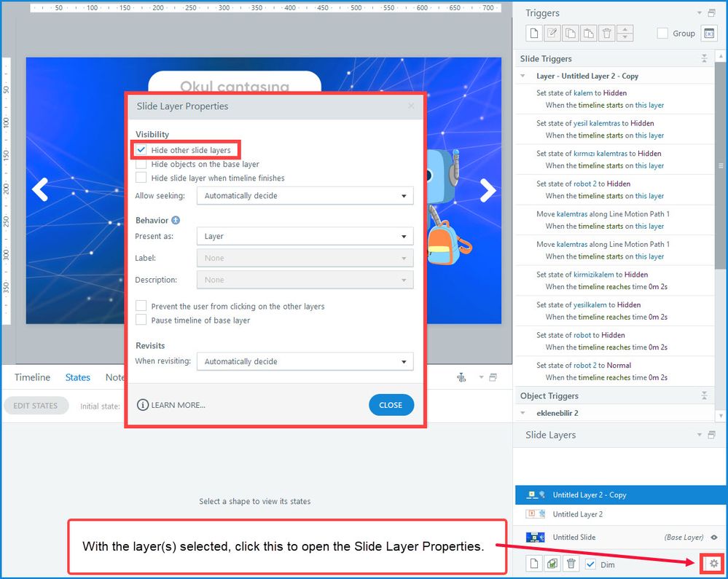
Task: Select the Untitled Layer 2 - Copy layer
Action: coord(619,495)
